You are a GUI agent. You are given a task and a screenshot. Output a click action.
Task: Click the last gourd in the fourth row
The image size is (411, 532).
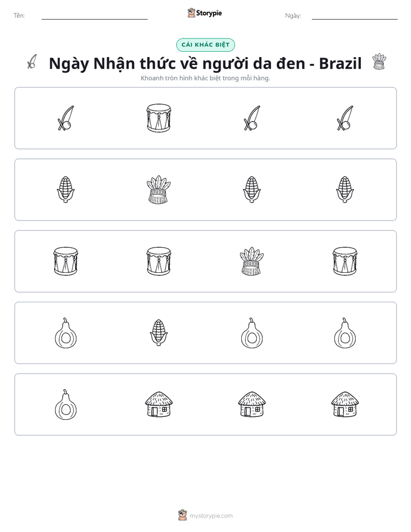point(345,333)
